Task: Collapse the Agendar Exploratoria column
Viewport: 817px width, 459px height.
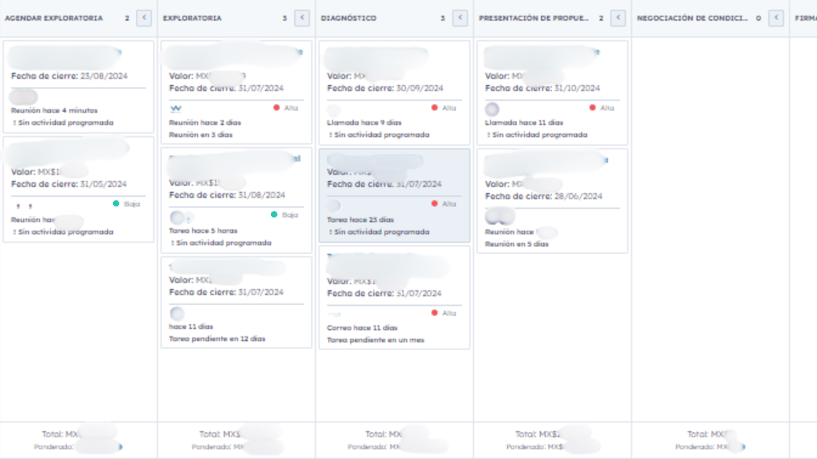Action: pyautogui.click(x=144, y=18)
